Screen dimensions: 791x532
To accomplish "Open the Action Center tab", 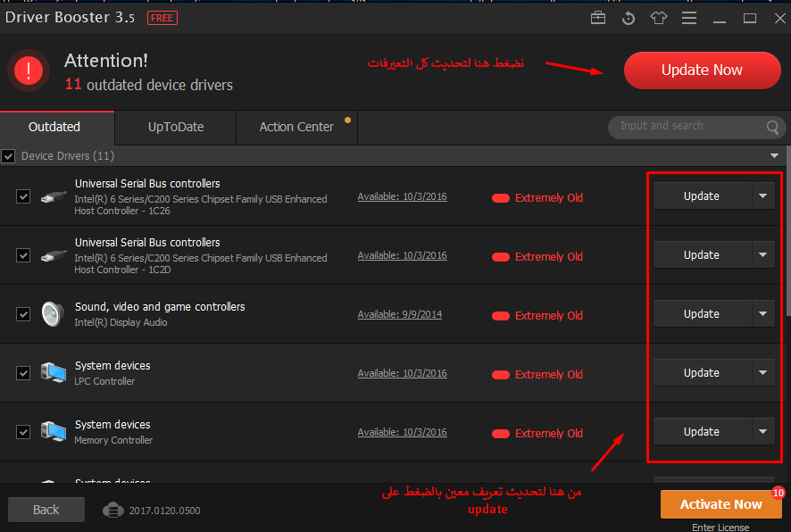I will (296, 127).
